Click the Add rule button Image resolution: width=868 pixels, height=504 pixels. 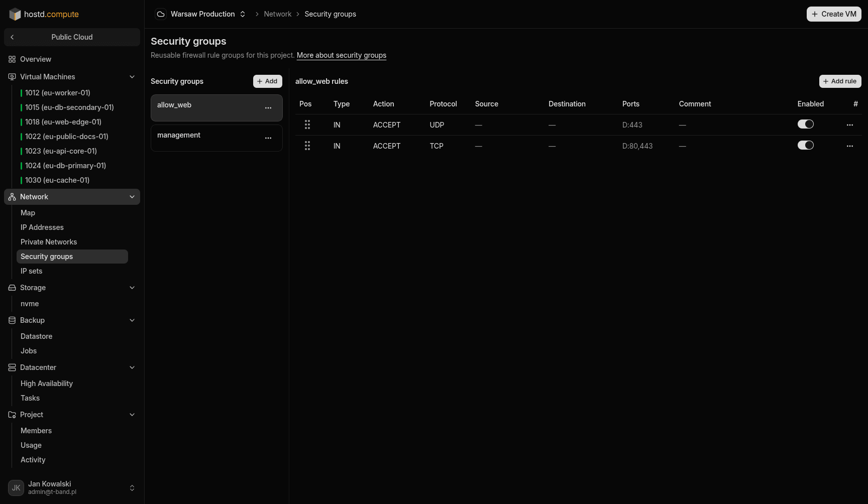840,81
